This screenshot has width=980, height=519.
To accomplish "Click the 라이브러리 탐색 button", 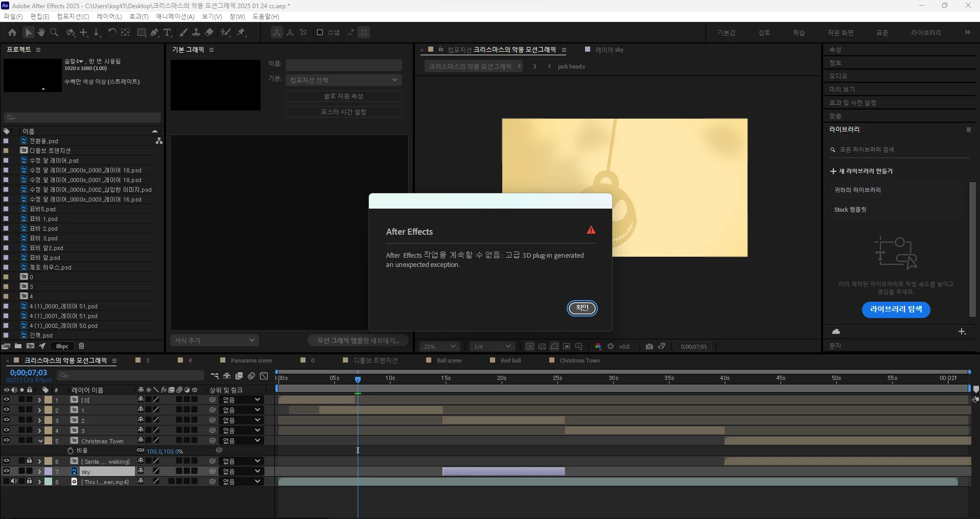I will coord(896,309).
